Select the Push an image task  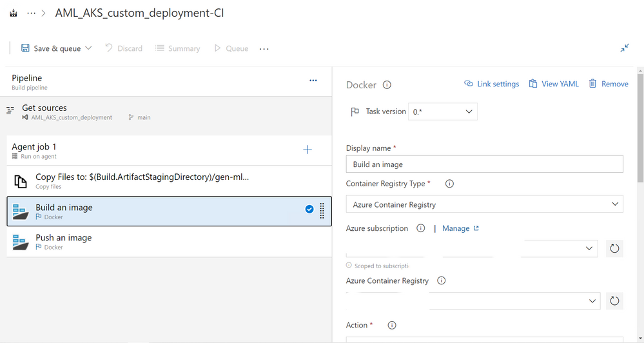pyautogui.click(x=169, y=242)
